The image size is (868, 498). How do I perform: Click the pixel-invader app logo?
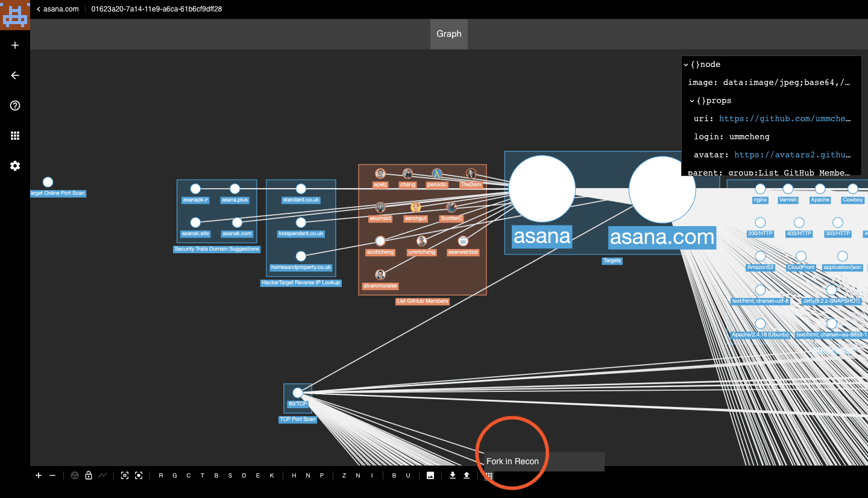pyautogui.click(x=15, y=15)
